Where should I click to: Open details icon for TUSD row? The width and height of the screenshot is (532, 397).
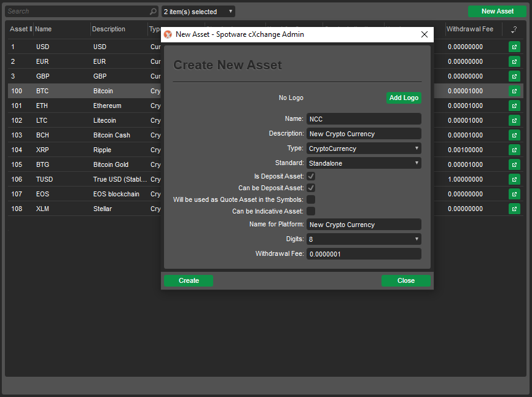514,179
